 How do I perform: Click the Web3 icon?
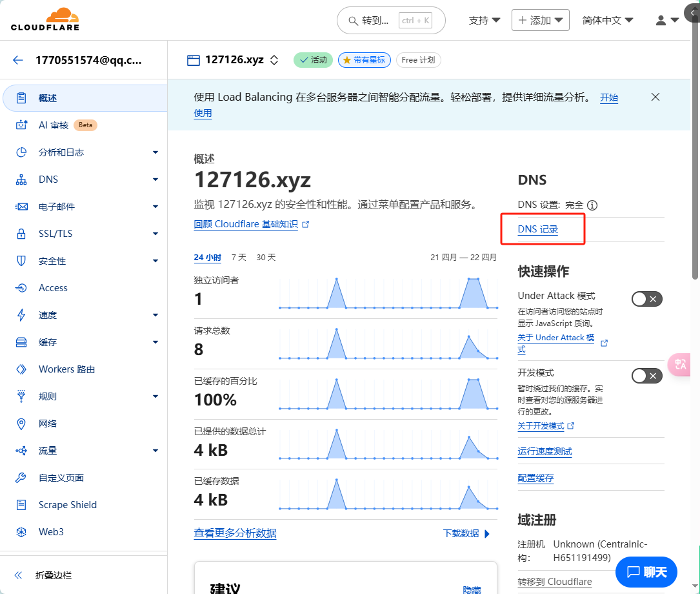click(x=21, y=532)
